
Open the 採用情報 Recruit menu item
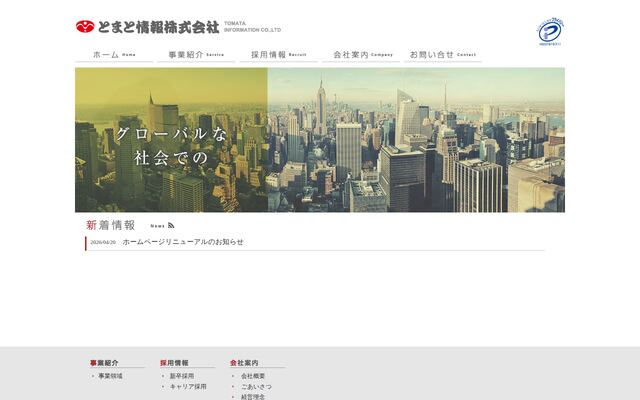click(279, 55)
